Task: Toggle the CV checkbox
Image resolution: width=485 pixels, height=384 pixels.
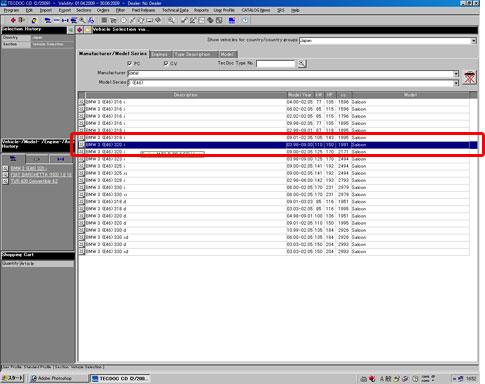Action: (166, 63)
